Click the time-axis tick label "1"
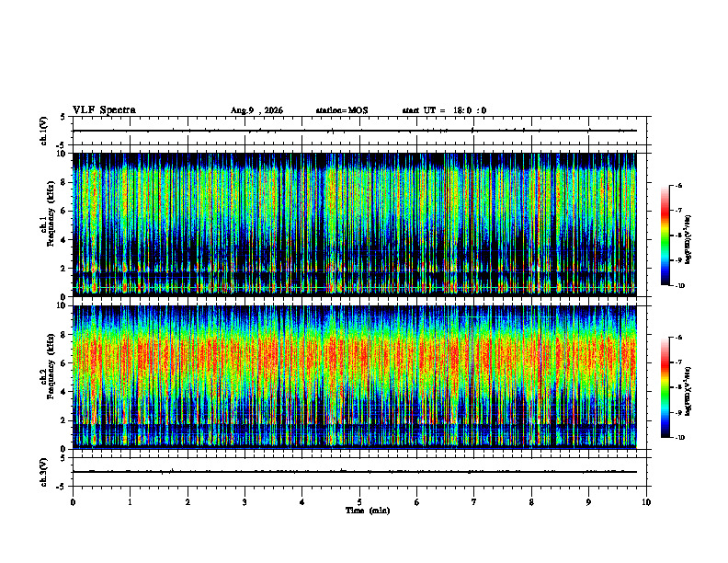Viewport: 728px width, 563px height. tap(130, 502)
